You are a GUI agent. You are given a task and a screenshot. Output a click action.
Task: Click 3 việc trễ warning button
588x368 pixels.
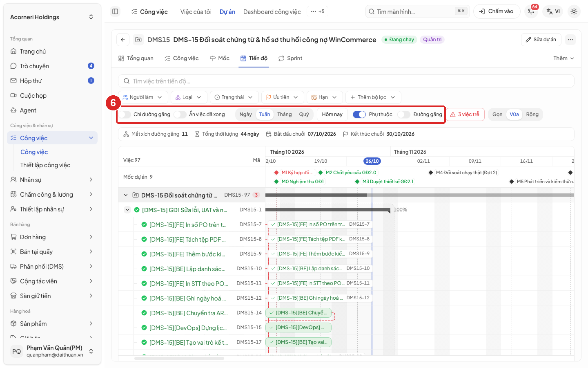pos(465,114)
